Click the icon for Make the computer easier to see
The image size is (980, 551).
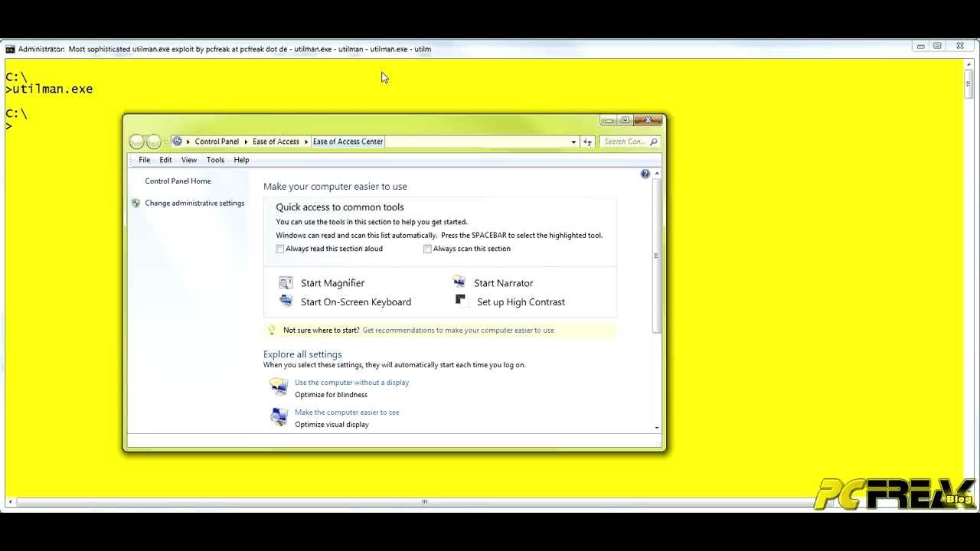(279, 417)
